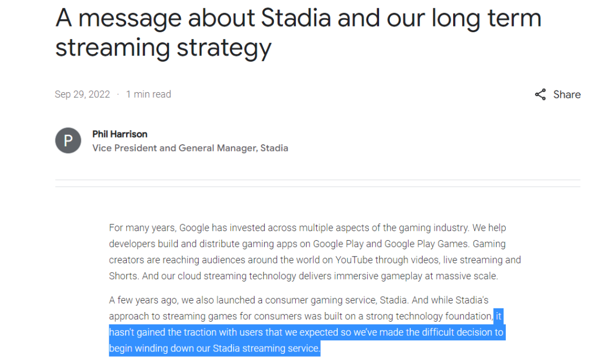Click the highlighted line starting hasn't gained the traction
611x364 pixels.
(306, 332)
